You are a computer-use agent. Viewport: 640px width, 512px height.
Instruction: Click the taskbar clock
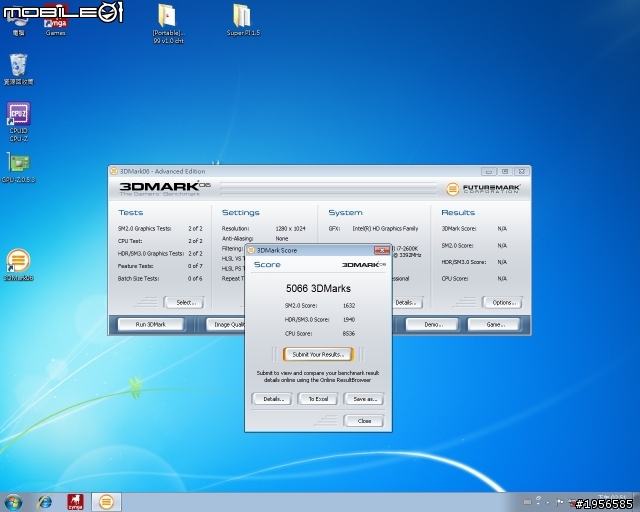click(x=612, y=498)
